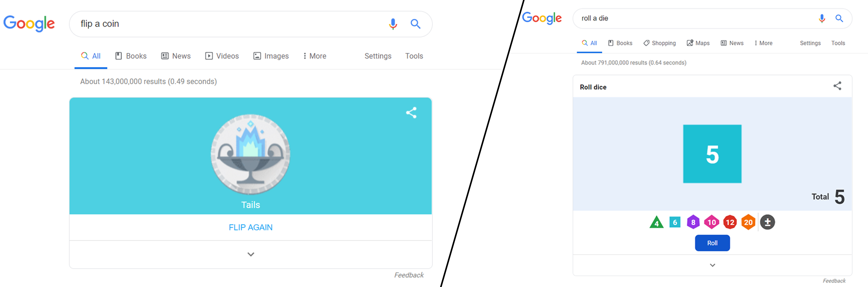Image resolution: width=868 pixels, height=287 pixels.
Task: Expand the Roll dice card chevron
Action: [x=712, y=265]
